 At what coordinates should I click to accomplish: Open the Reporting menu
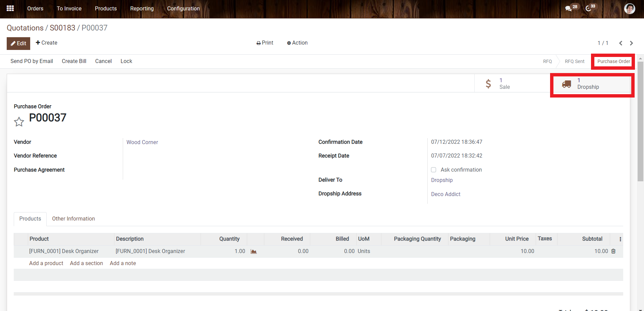(x=142, y=8)
